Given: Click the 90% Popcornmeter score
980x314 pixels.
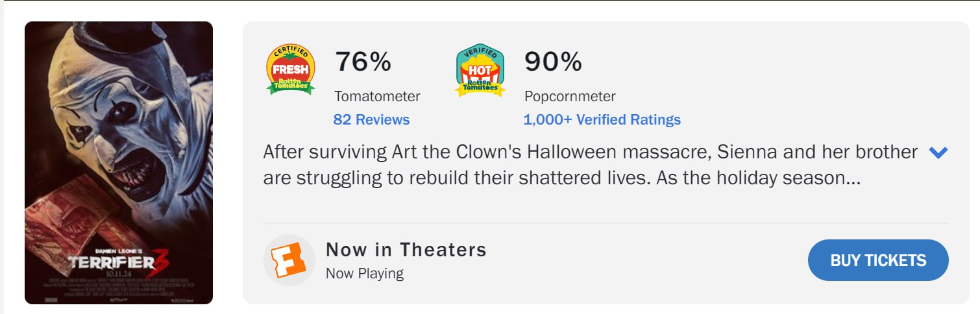Looking at the screenshot, I should 553,62.
